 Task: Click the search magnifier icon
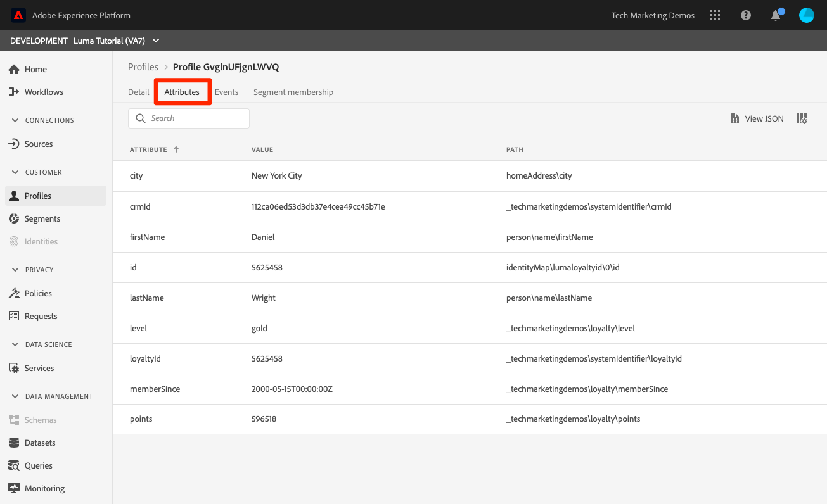(x=141, y=118)
